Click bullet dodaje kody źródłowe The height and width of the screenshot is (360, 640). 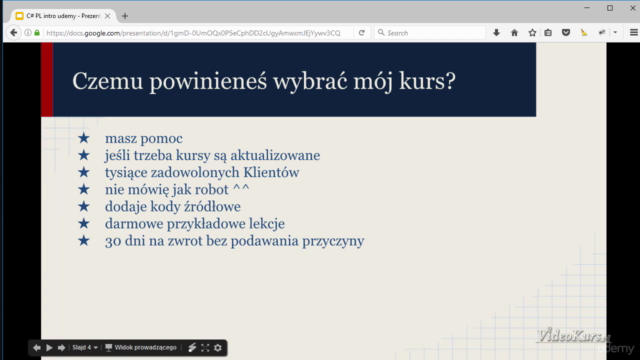coord(173,207)
